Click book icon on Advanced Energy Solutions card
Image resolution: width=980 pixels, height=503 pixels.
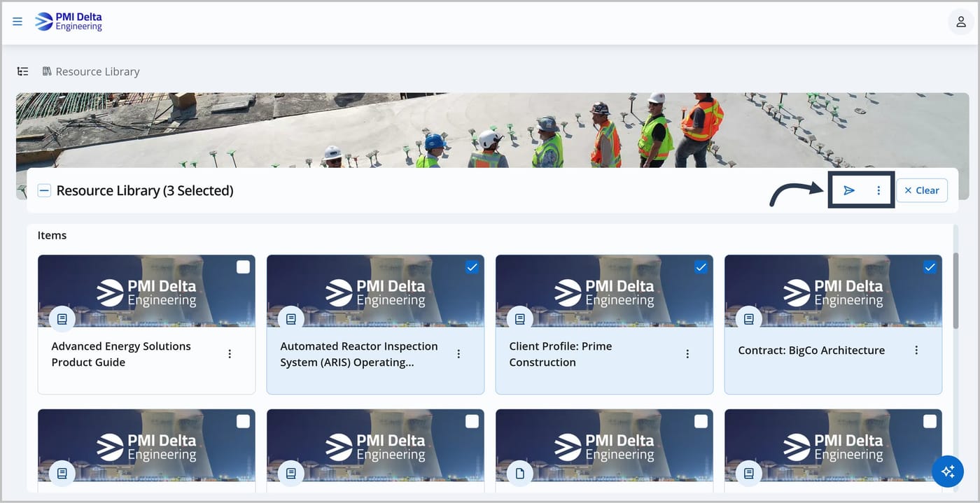pyautogui.click(x=62, y=319)
